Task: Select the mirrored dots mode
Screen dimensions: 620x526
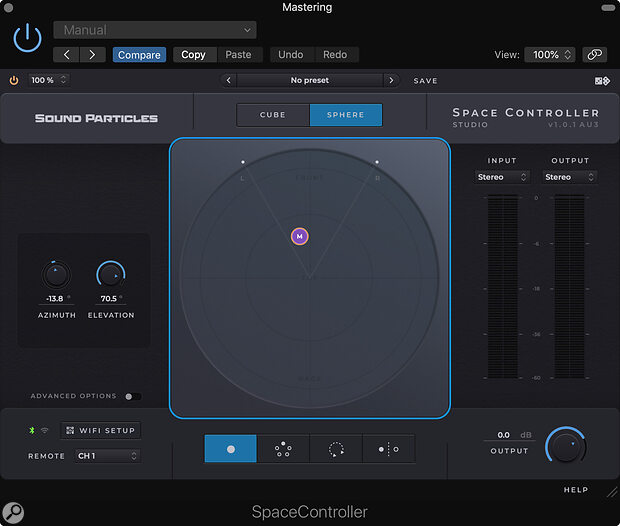Action: [389, 449]
